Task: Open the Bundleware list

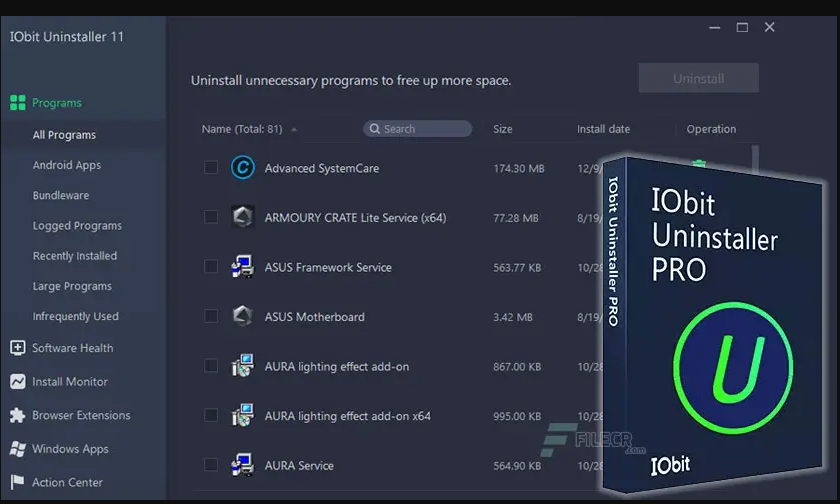Action: pos(61,195)
